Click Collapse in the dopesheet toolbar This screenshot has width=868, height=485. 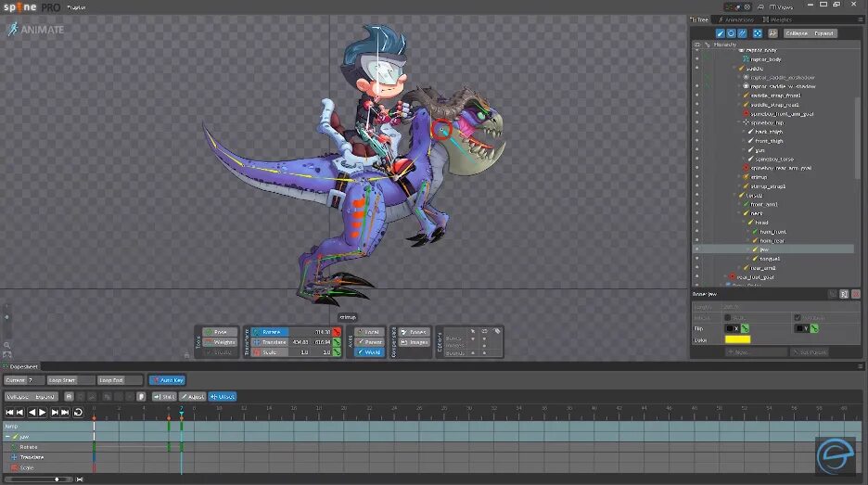(x=18, y=396)
